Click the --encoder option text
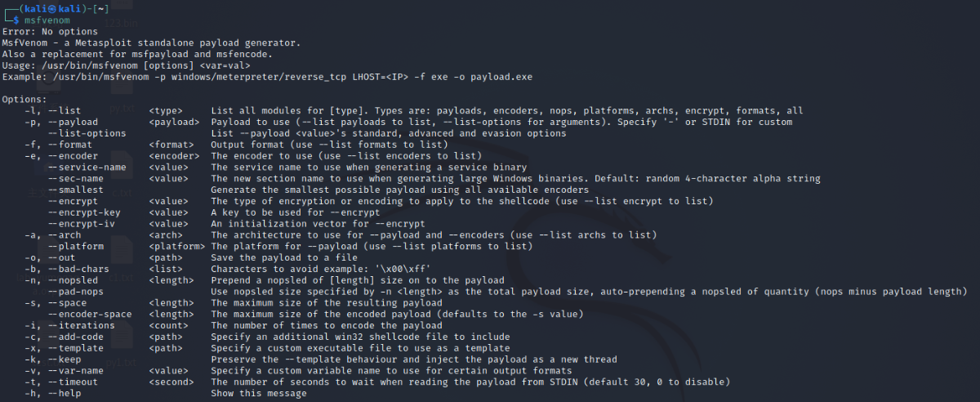This screenshot has width=980, height=402. (73, 156)
